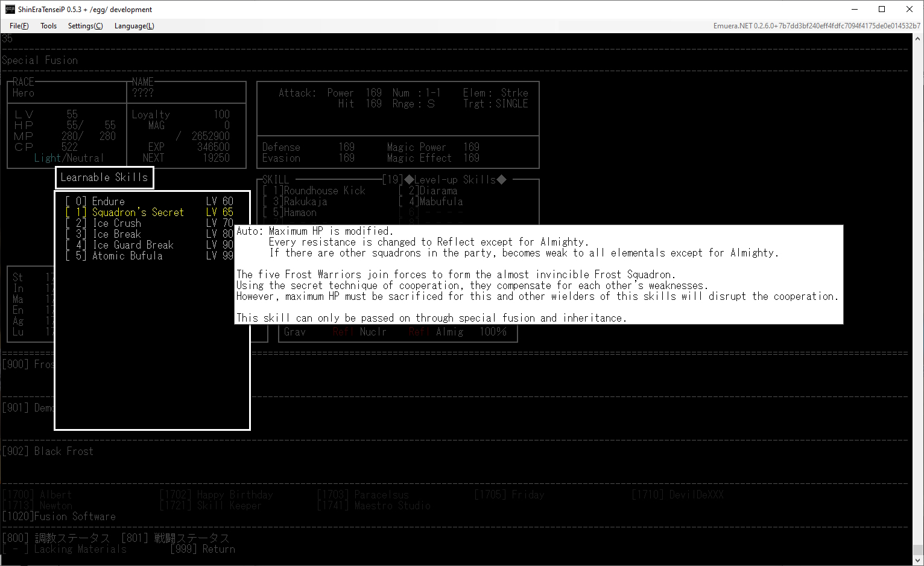Image resolution: width=924 pixels, height=566 pixels.
Task: Select [1703] Paracelsus
Action: point(363,495)
